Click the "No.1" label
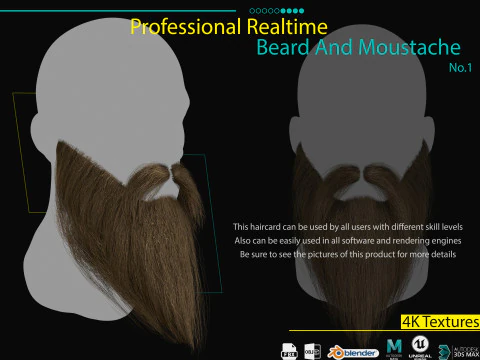480x360 pixels. click(460, 68)
